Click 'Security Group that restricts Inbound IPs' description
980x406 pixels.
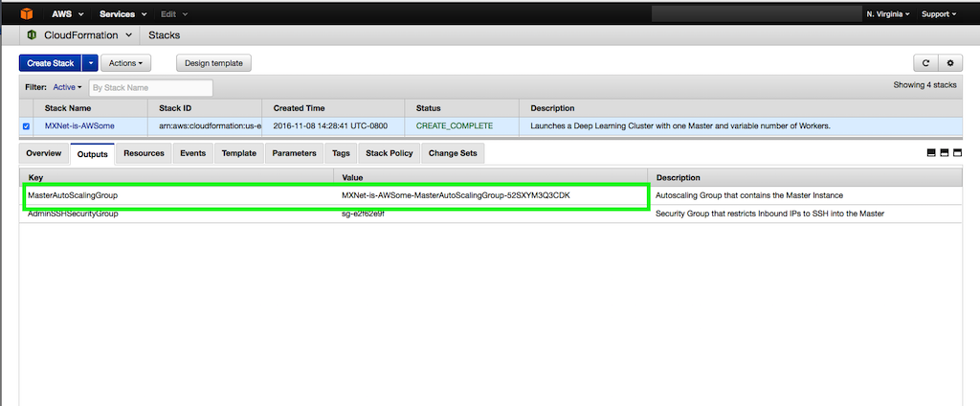[x=770, y=214]
